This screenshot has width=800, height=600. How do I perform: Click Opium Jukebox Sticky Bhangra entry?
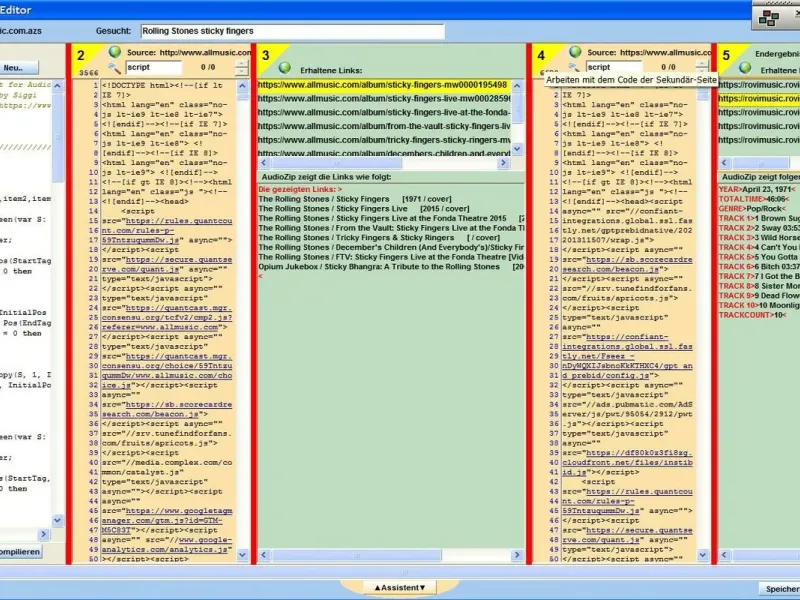point(391,267)
